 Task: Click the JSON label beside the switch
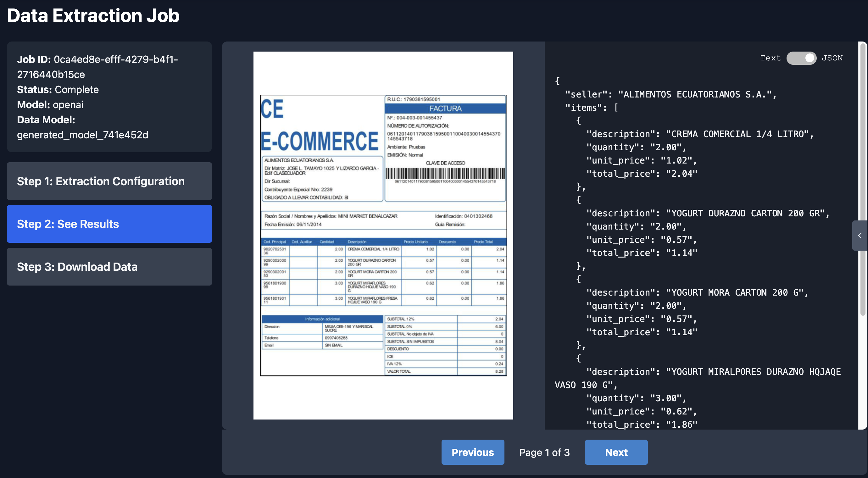(x=832, y=58)
